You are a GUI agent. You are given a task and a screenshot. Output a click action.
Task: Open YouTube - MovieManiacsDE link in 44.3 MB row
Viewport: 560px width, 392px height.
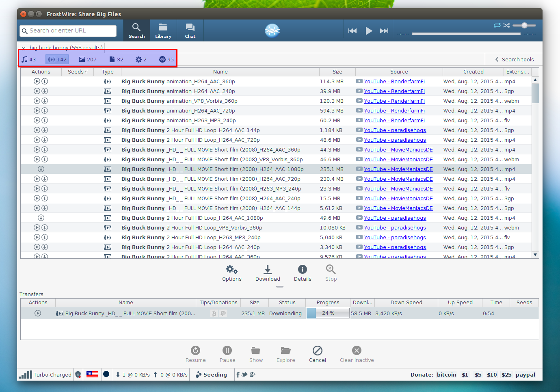(x=398, y=149)
